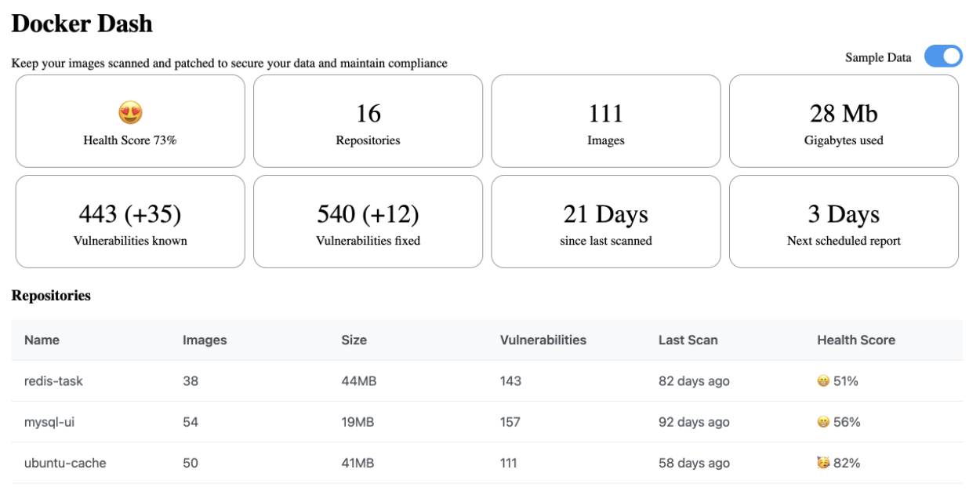The image size is (980, 491).
Task: Click the heart-eyes emoji in Health Score card
Action: click(x=130, y=113)
